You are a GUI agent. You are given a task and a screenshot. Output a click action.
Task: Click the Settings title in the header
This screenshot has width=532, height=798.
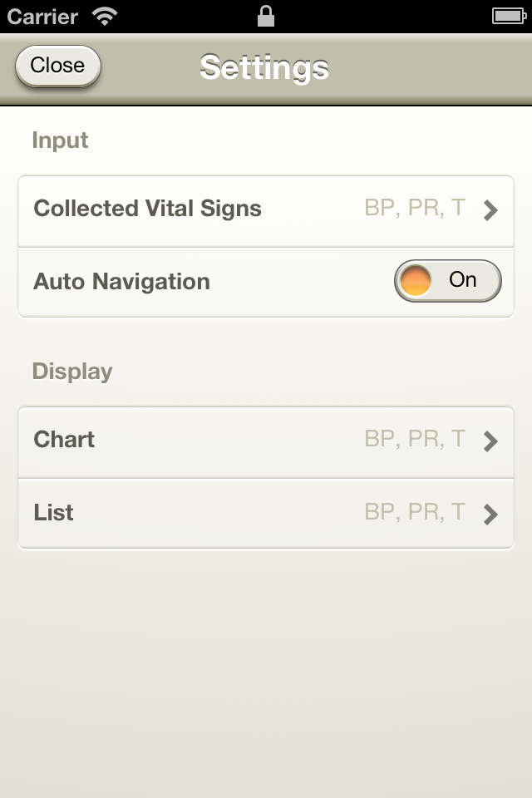(264, 67)
